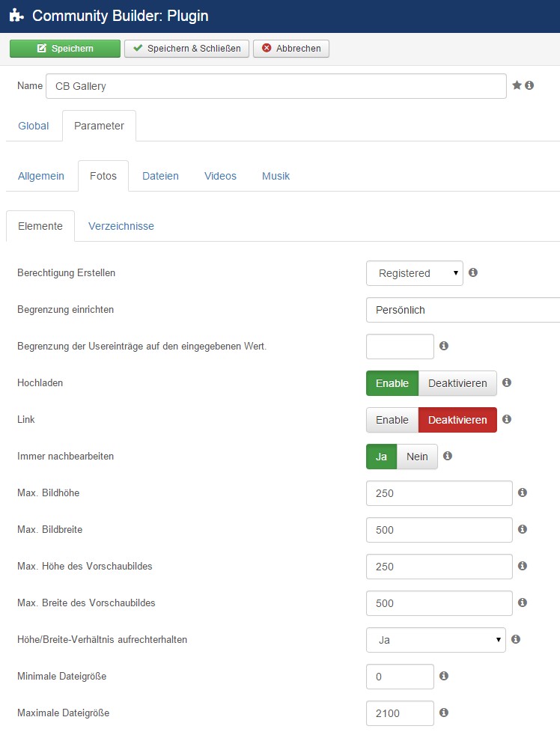The width and height of the screenshot is (560, 732).
Task: Open the Verzeichnisse sub-tab
Action: pos(121,226)
